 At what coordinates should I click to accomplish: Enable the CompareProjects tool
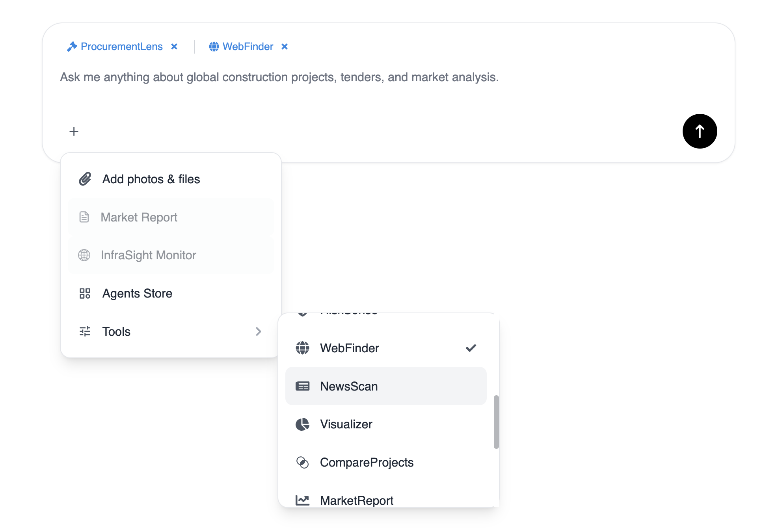(x=386, y=462)
